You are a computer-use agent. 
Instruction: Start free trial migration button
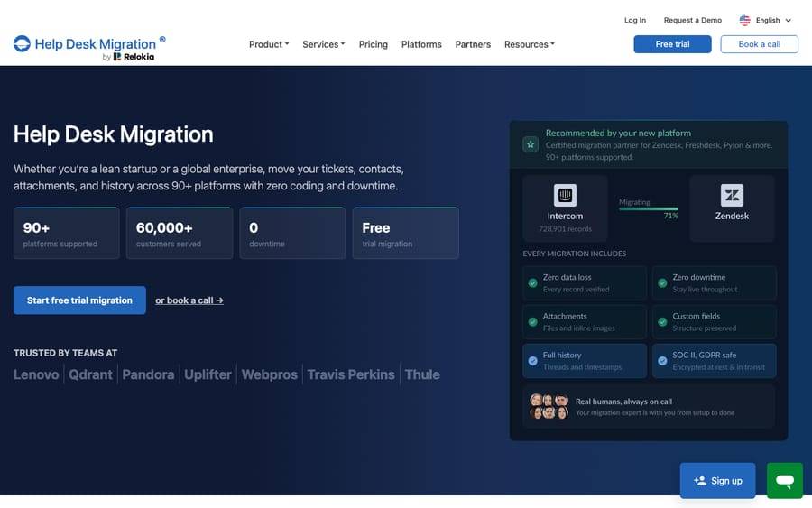pos(79,300)
